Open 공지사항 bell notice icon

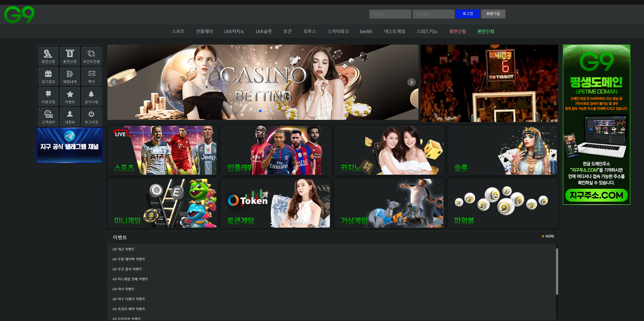[91, 97]
